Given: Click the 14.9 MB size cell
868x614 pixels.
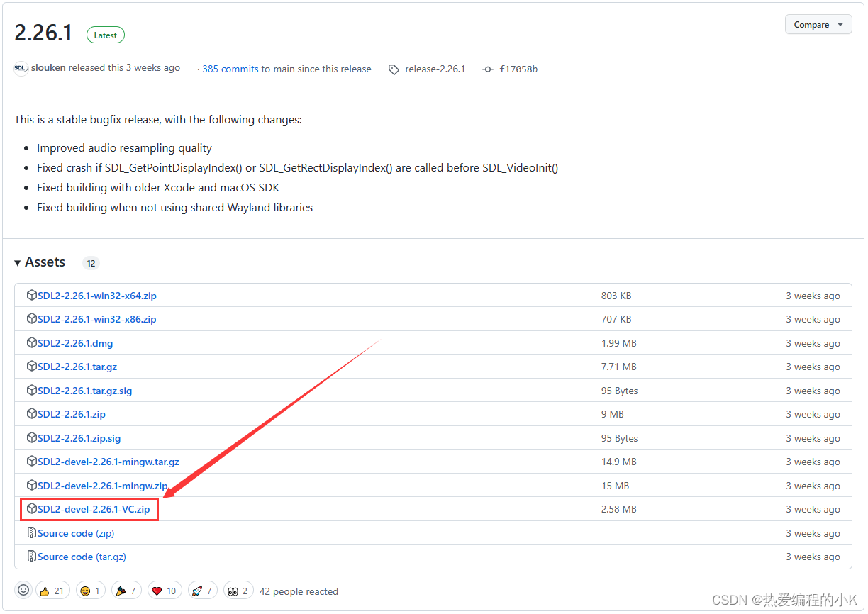Looking at the screenshot, I should [x=619, y=462].
